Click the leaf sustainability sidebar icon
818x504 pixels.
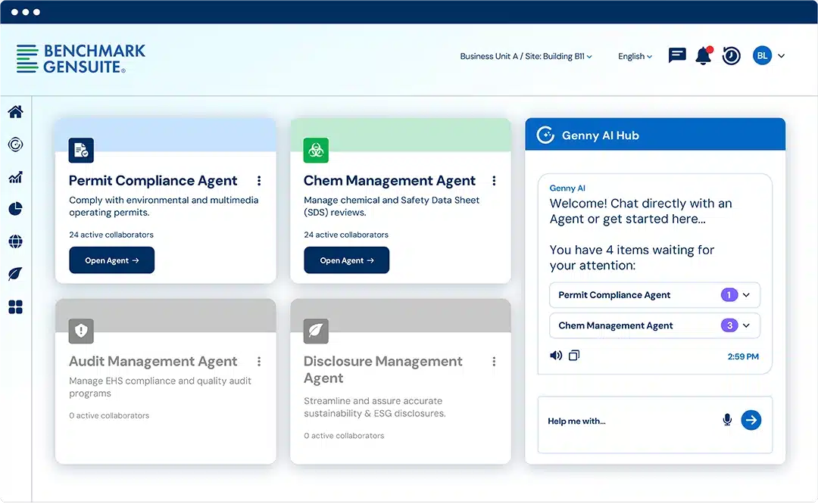pyautogui.click(x=16, y=274)
